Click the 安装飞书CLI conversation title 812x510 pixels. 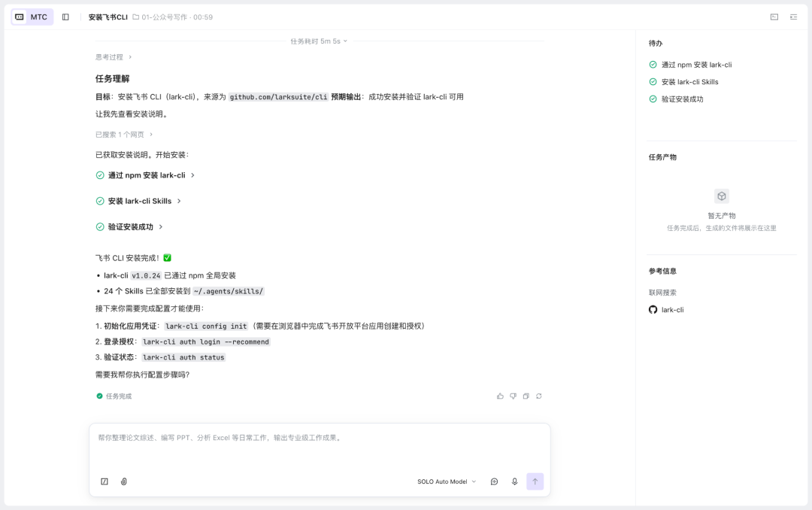coord(108,17)
